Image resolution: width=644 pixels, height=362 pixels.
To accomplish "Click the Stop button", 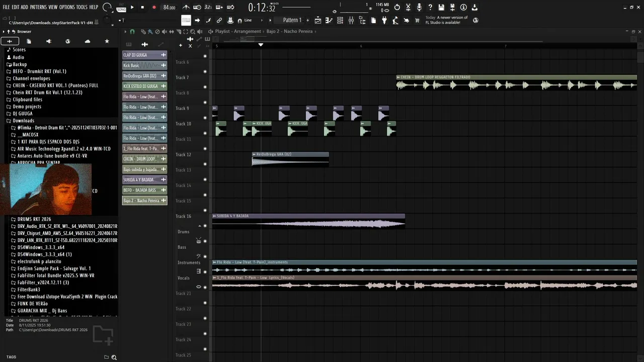I will click(142, 8).
